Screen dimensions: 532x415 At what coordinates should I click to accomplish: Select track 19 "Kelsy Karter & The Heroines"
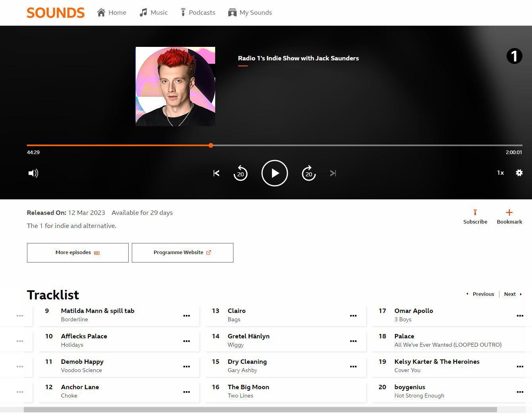[437, 362]
